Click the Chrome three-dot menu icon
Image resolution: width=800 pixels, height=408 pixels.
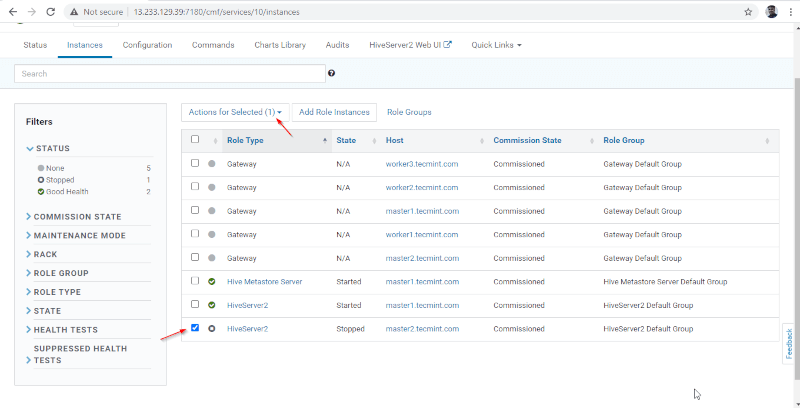[x=791, y=12]
